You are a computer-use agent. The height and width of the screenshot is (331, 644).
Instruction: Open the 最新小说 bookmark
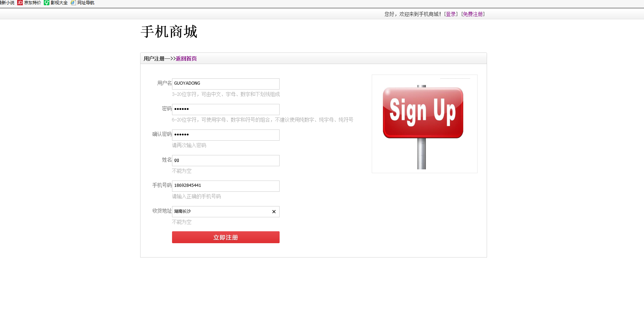pos(7,2)
